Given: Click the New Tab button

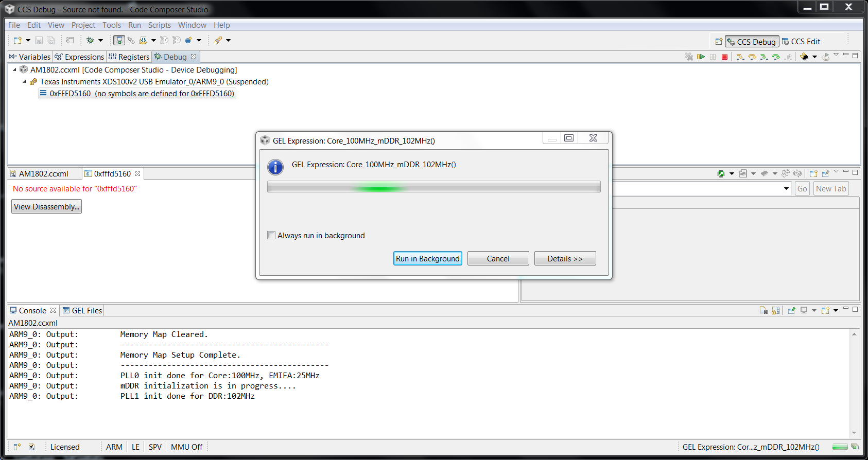Looking at the screenshot, I should (831, 188).
